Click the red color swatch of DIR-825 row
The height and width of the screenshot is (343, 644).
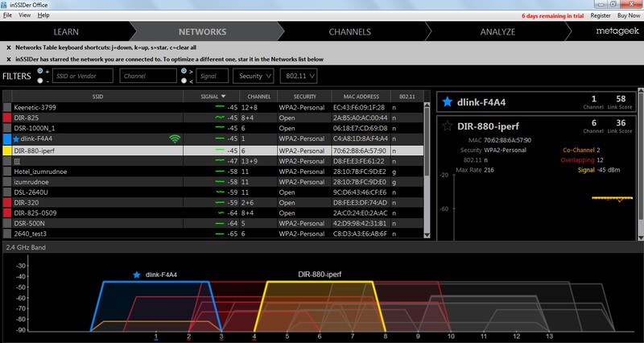point(7,118)
